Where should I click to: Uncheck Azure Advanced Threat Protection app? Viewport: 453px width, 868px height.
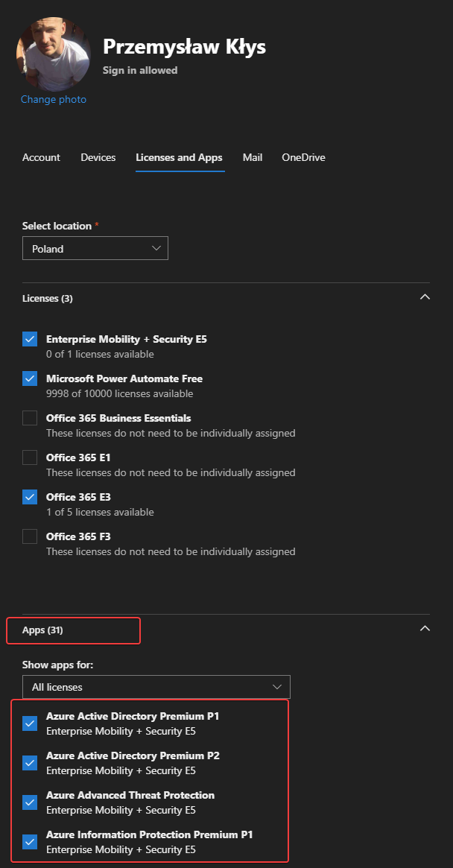[29, 802]
